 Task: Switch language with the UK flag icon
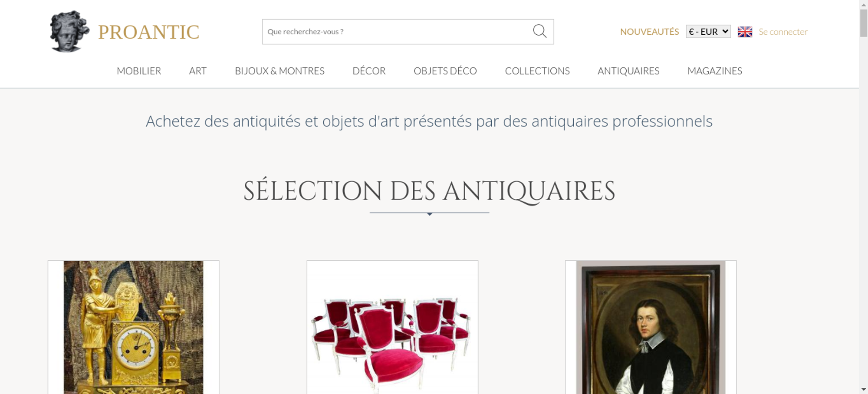(x=745, y=32)
